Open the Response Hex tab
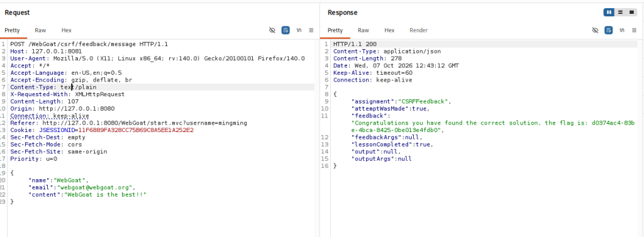644x237 pixels. (x=389, y=30)
